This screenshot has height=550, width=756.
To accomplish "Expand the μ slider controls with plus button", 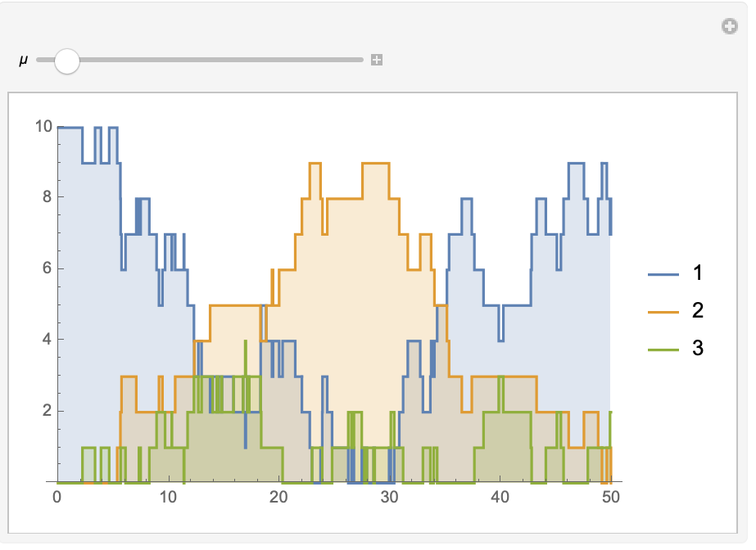I will 377,60.
